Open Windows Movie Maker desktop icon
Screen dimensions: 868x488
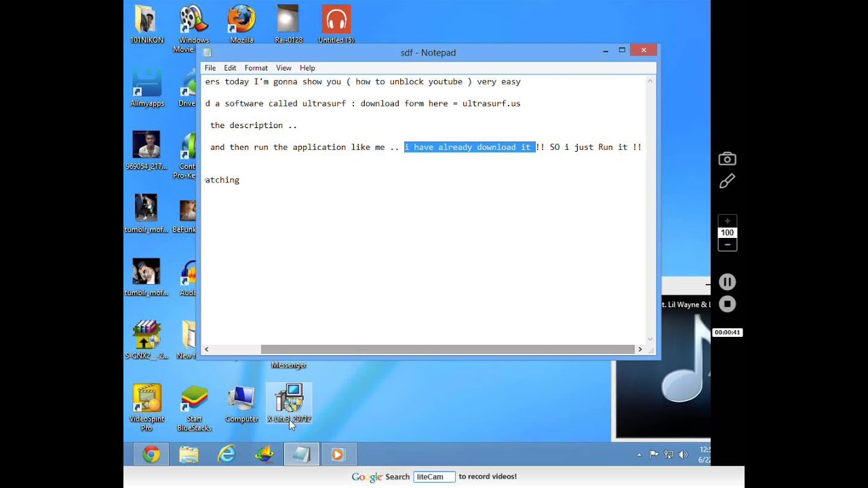(193, 27)
